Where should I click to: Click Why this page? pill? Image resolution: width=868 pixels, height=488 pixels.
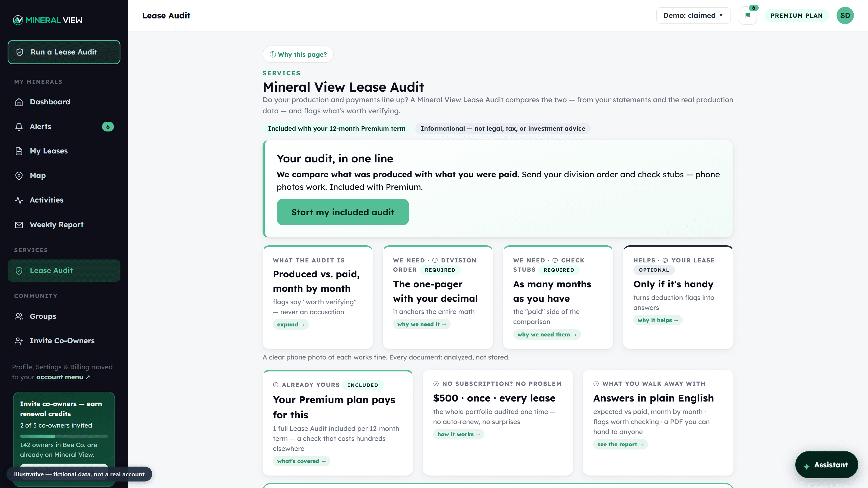click(x=298, y=54)
